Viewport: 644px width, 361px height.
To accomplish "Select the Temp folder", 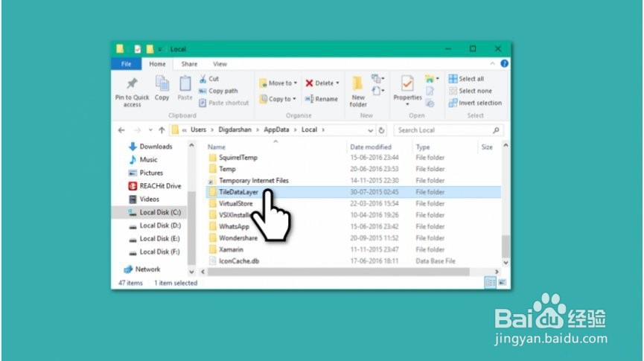I will pyautogui.click(x=353, y=169).
